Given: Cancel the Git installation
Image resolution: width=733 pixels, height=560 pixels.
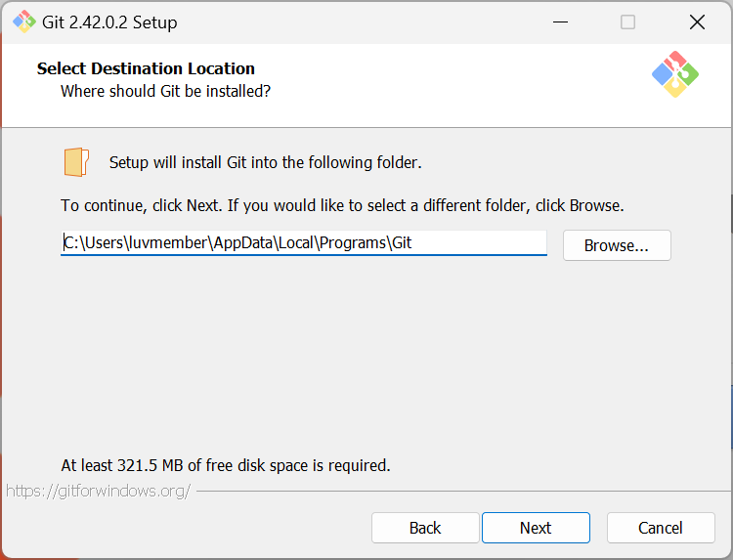Looking at the screenshot, I should click(660, 528).
